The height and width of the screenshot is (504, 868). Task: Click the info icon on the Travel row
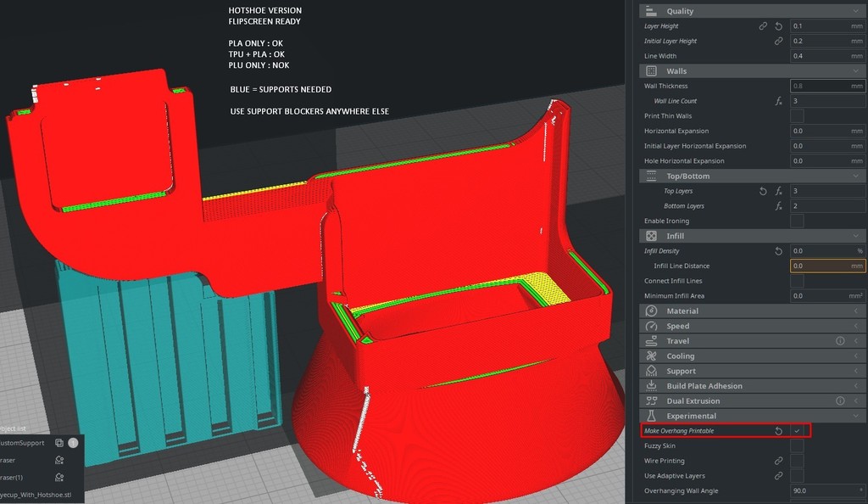pyautogui.click(x=840, y=341)
